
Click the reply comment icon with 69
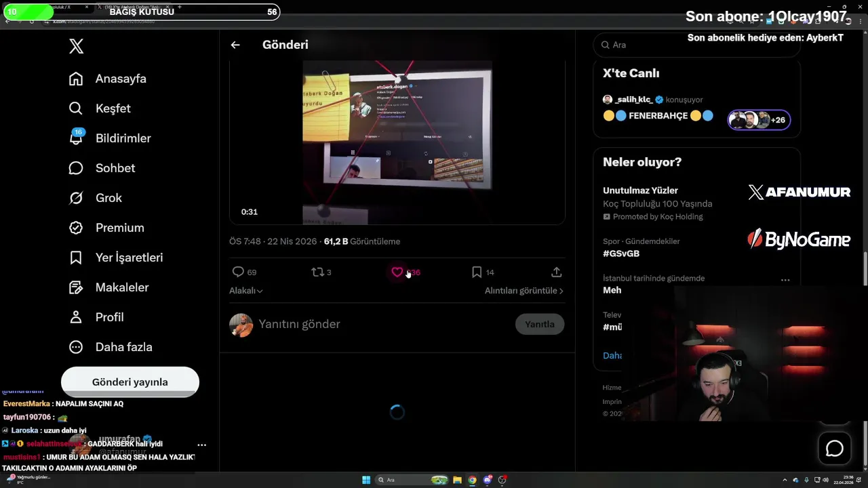tap(238, 272)
